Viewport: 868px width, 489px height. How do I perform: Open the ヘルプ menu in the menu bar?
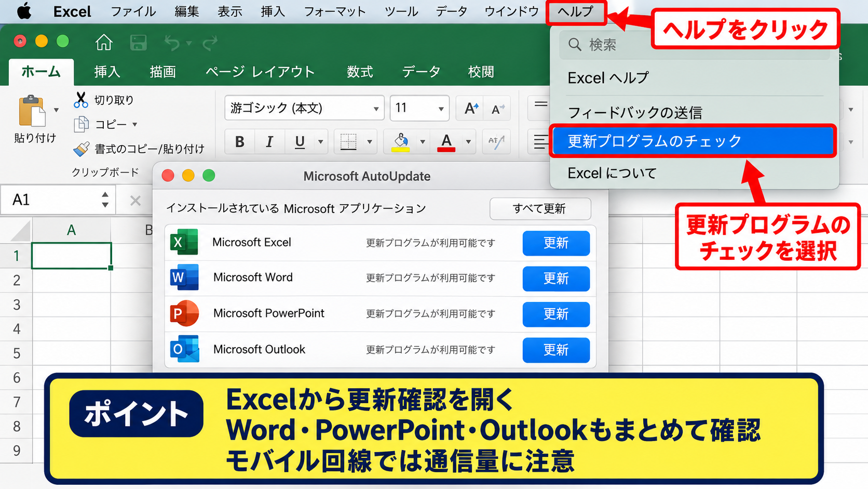[x=576, y=12]
